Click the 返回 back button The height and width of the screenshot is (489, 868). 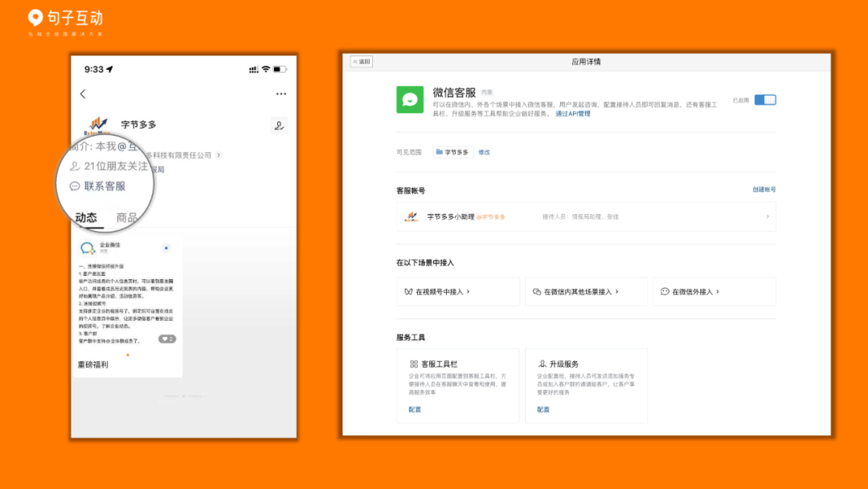(362, 61)
